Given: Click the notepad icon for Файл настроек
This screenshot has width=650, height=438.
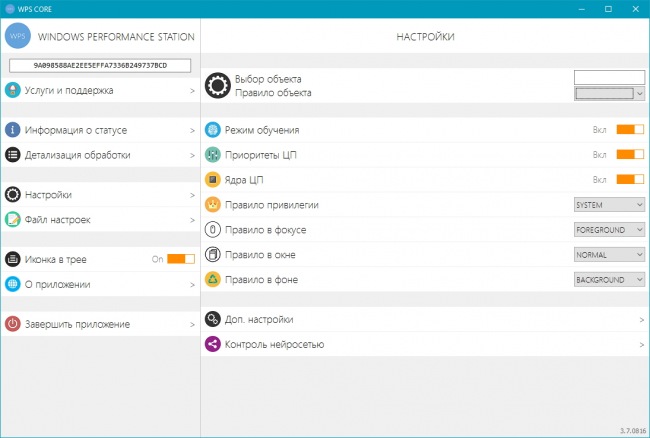Looking at the screenshot, I should (12, 219).
